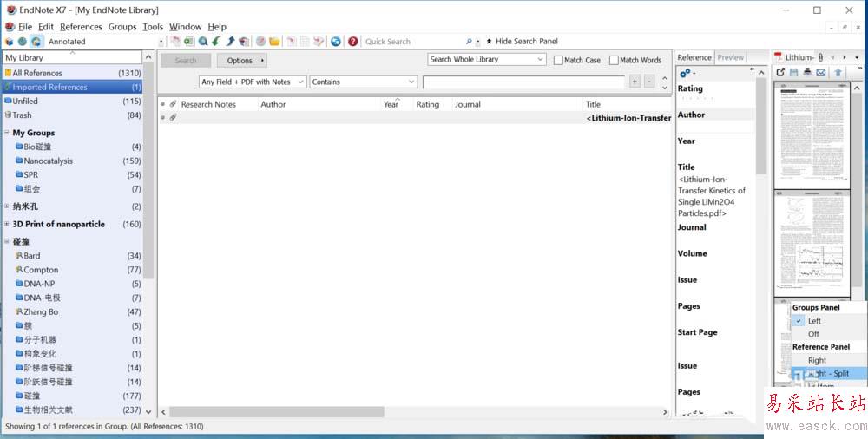Click the save PDF floppy icon
868x439 pixels.
click(794, 72)
